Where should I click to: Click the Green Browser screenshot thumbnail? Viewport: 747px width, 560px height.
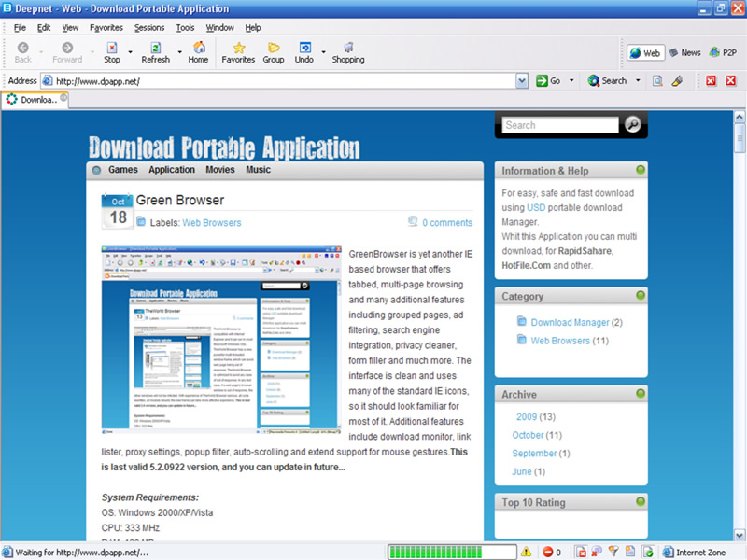click(x=221, y=340)
